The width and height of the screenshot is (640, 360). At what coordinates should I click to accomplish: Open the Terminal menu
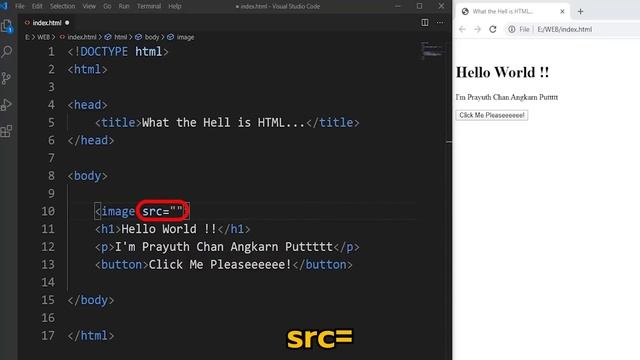point(149,6)
